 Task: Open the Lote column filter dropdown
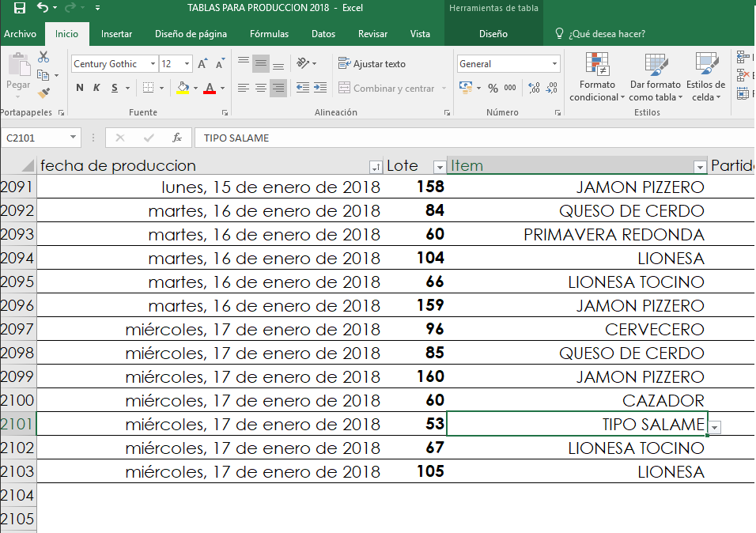coord(439,167)
